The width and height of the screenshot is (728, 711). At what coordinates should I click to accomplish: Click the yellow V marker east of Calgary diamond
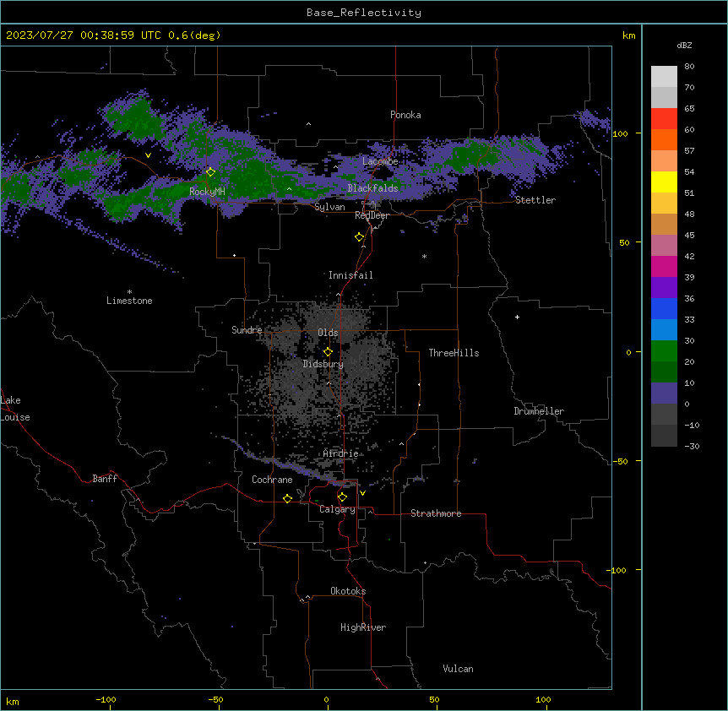[x=362, y=493]
